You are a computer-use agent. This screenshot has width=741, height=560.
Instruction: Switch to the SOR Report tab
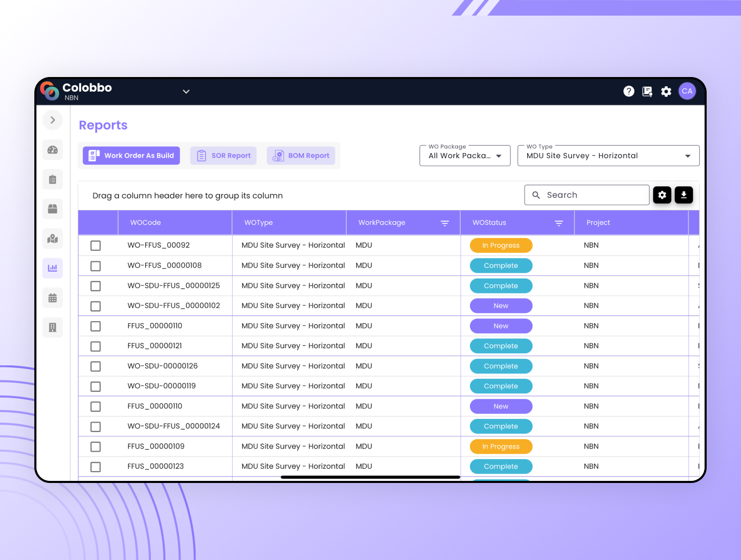(x=223, y=156)
